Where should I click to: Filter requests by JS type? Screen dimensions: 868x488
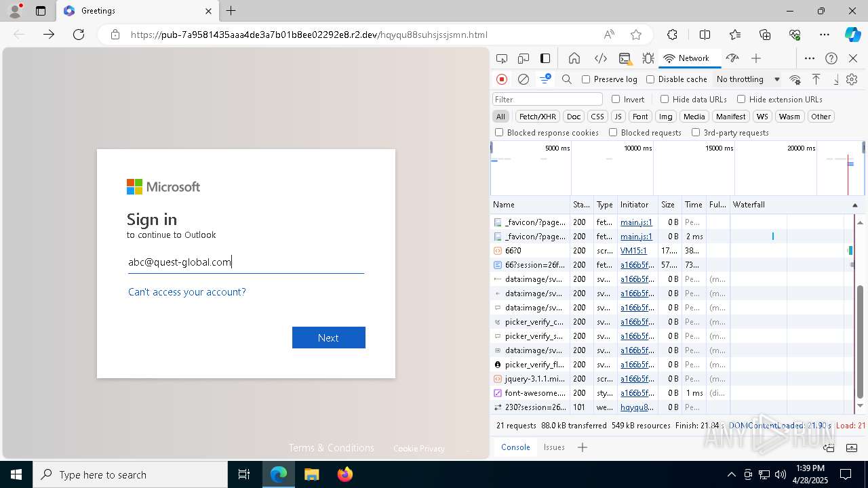click(x=618, y=117)
